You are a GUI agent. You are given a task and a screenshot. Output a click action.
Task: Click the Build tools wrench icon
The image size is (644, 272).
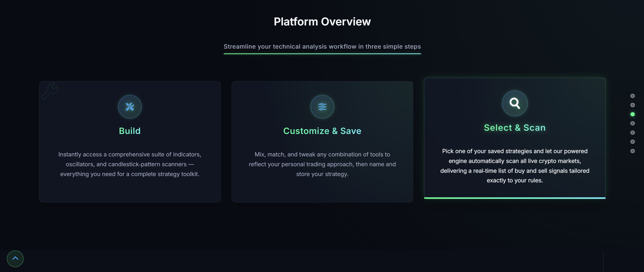tap(130, 107)
